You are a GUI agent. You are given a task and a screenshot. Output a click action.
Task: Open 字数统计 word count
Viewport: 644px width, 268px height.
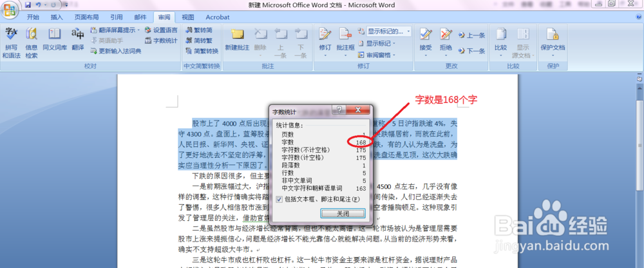161,41
